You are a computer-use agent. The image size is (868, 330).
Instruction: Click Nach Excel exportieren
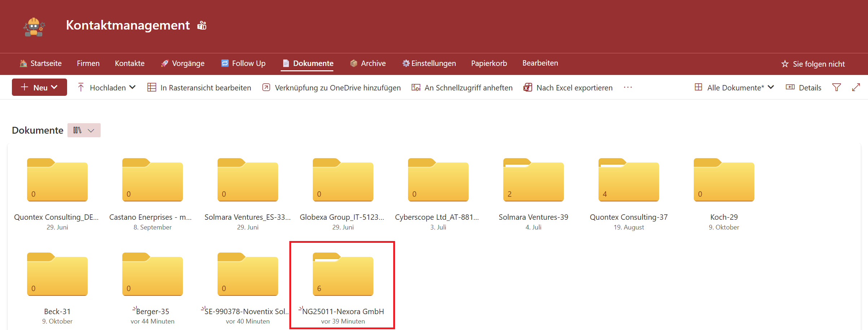coord(568,88)
